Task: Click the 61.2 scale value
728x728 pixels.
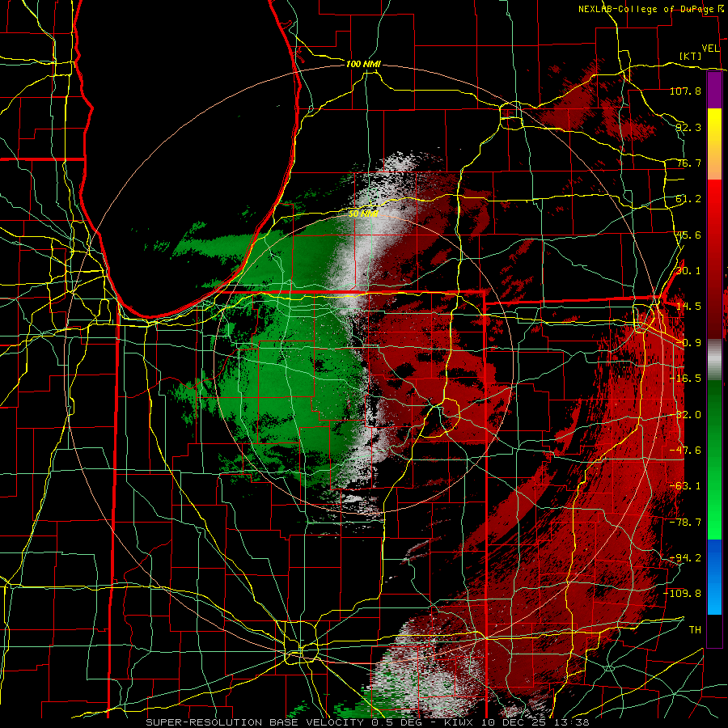Action: pyautogui.click(x=688, y=199)
